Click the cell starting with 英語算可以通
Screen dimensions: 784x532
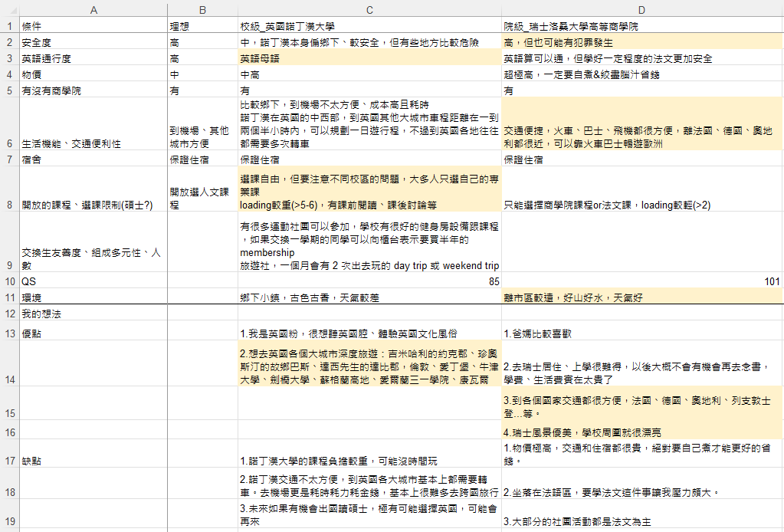pos(642,57)
